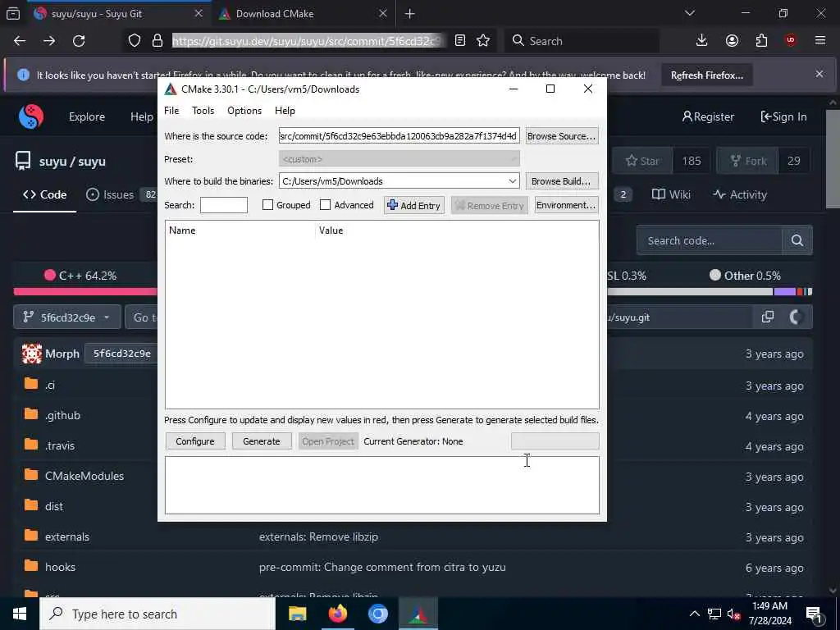Image resolution: width=840 pixels, height=630 pixels.
Task: Open Firefox downloads panel
Action: tap(702, 41)
